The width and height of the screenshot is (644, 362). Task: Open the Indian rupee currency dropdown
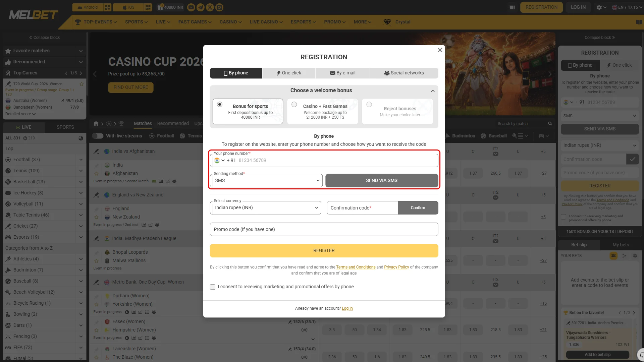point(266,208)
